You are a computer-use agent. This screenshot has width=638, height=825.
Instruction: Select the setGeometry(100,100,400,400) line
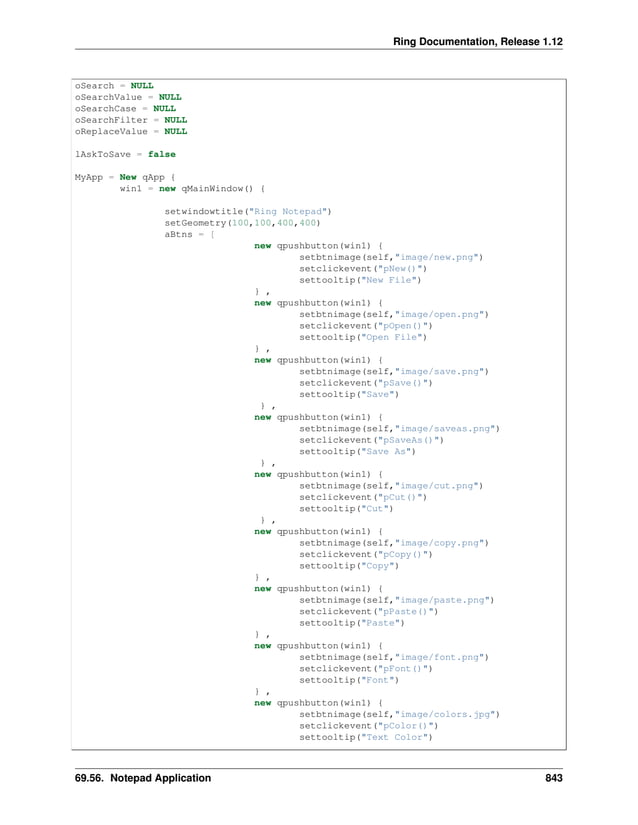pos(242,223)
